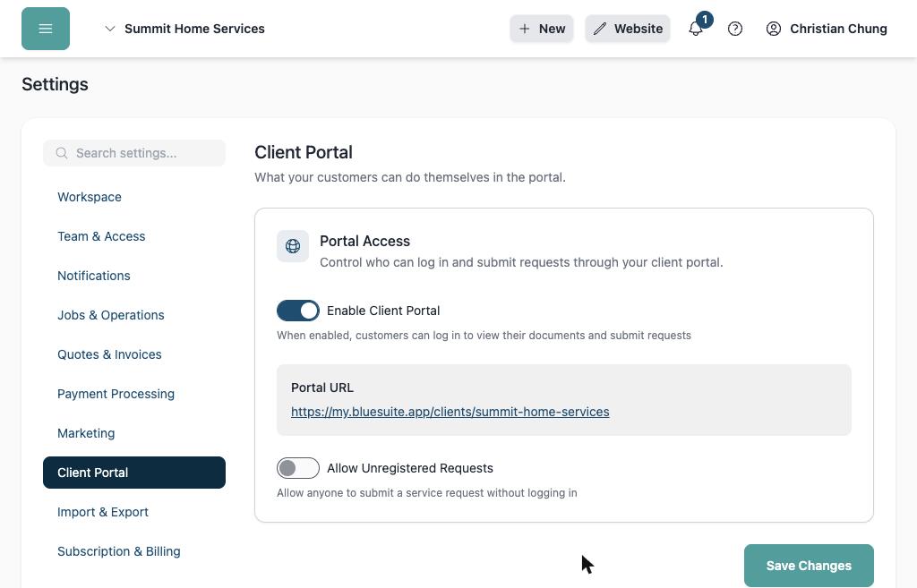Viewport: 917px width, 588px height.
Task: Click the Allow Unregistered Requests label
Action: pyautogui.click(x=410, y=468)
